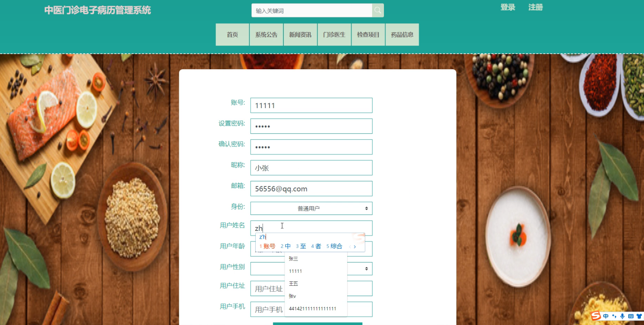Open the Sogou input method logo
This screenshot has height=325, width=644.
click(x=596, y=316)
